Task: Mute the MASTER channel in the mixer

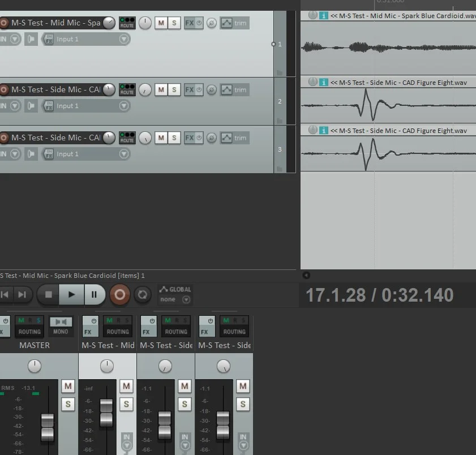Action: [68, 386]
